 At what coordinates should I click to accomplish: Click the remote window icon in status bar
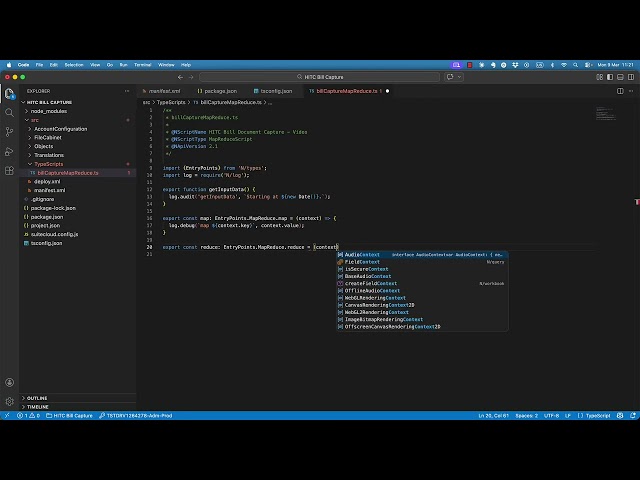7,416
